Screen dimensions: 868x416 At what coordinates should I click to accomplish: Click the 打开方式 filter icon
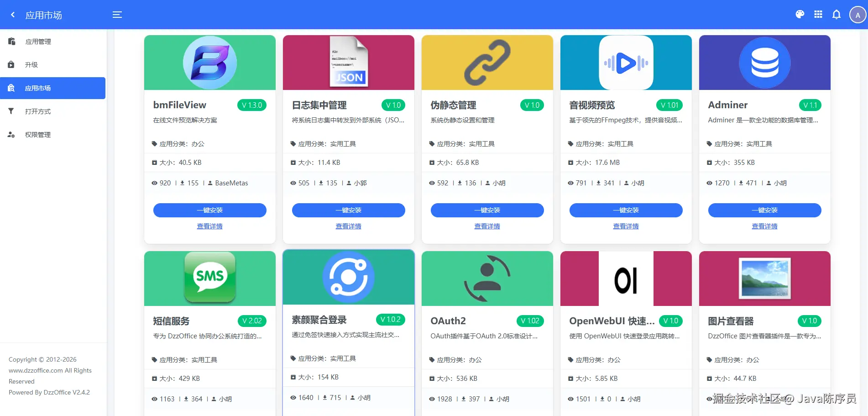[11, 111]
